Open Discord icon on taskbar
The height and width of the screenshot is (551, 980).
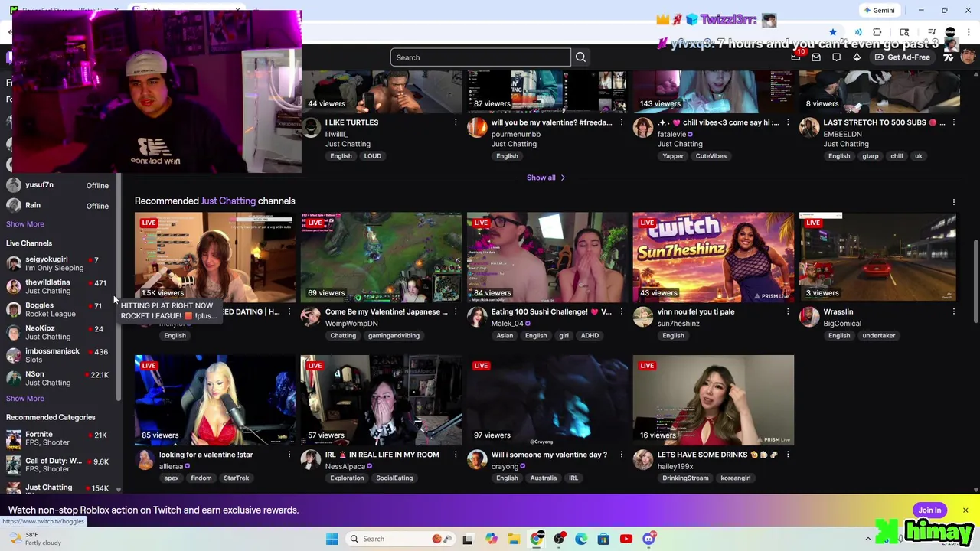(x=648, y=539)
